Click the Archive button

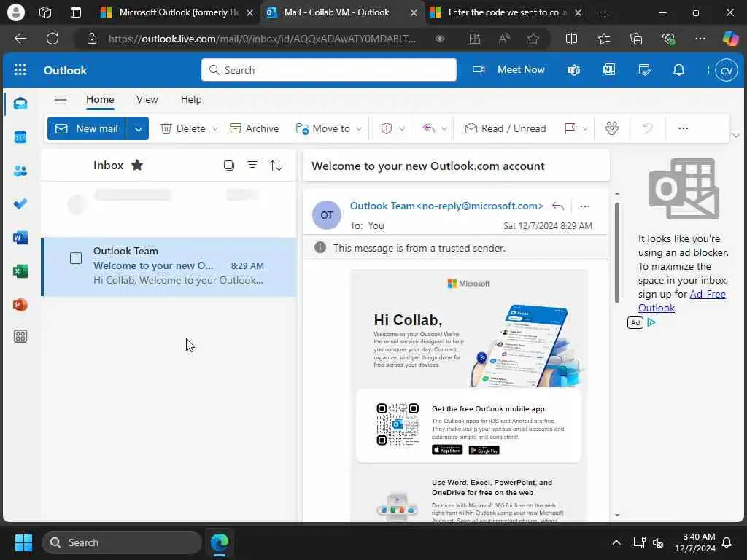point(254,128)
